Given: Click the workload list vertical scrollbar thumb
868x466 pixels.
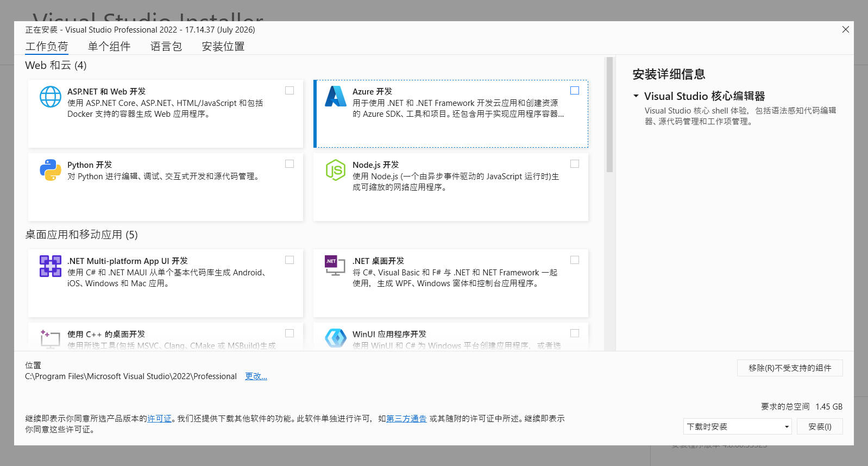Looking at the screenshot, I should [609, 115].
